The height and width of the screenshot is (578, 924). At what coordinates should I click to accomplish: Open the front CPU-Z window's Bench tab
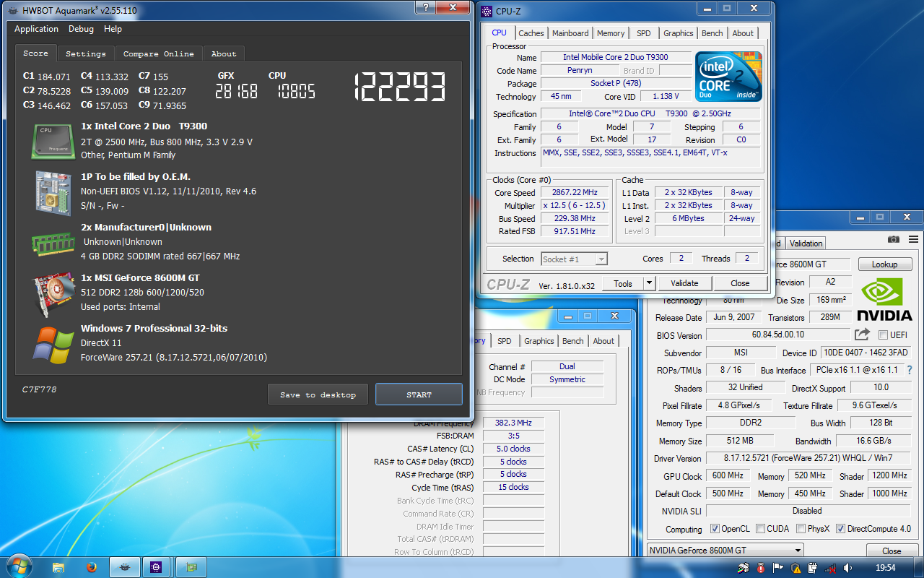click(712, 33)
